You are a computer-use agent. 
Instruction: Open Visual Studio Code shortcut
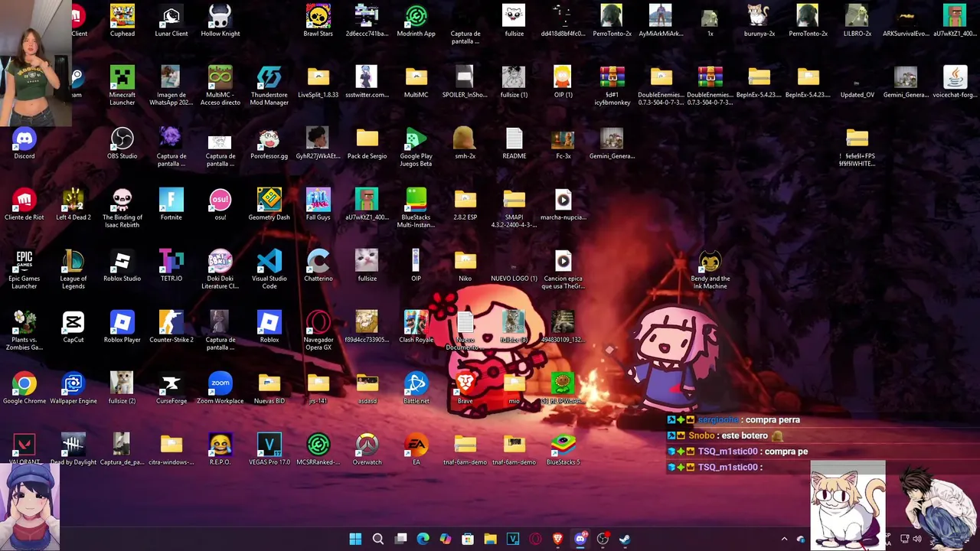tap(269, 269)
